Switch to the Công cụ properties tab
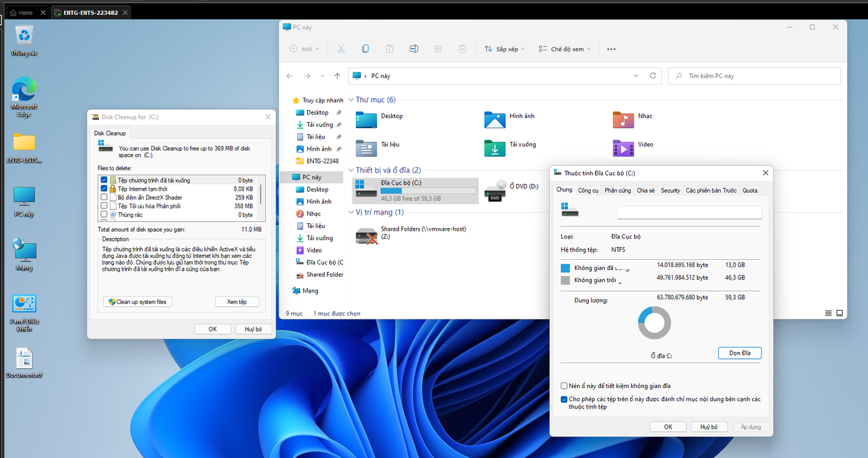 point(588,191)
